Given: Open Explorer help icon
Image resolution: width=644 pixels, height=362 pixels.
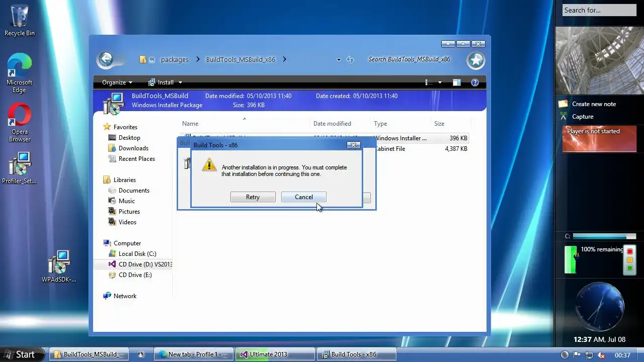Looking at the screenshot, I should pos(474,82).
